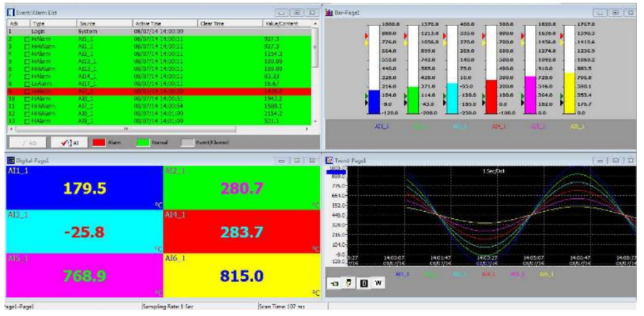Select the Login System event row
Viewport: 644px width, 316px height.
(159, 31)
